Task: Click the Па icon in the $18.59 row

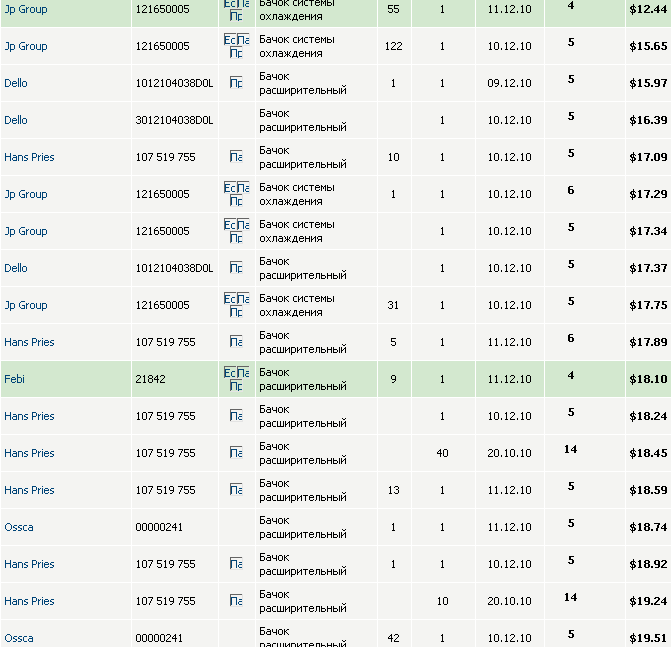Action: tap(236, 490)
